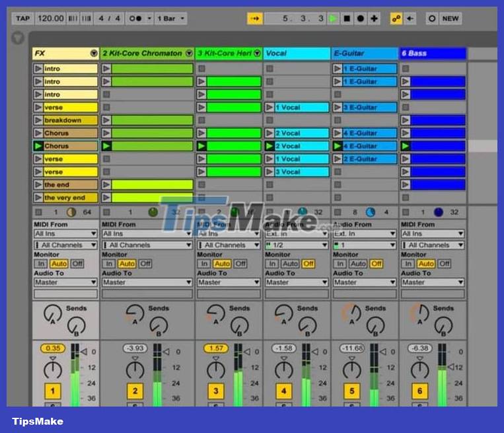The height and width of the screenshot is (433, 504).
Task: Launch the 3 E-Guitar clip
Action: pyautogui.click(x=337, y=107)
